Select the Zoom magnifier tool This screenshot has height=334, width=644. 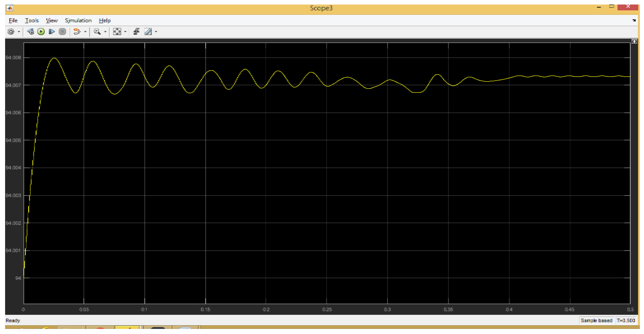tap(97, 32)
